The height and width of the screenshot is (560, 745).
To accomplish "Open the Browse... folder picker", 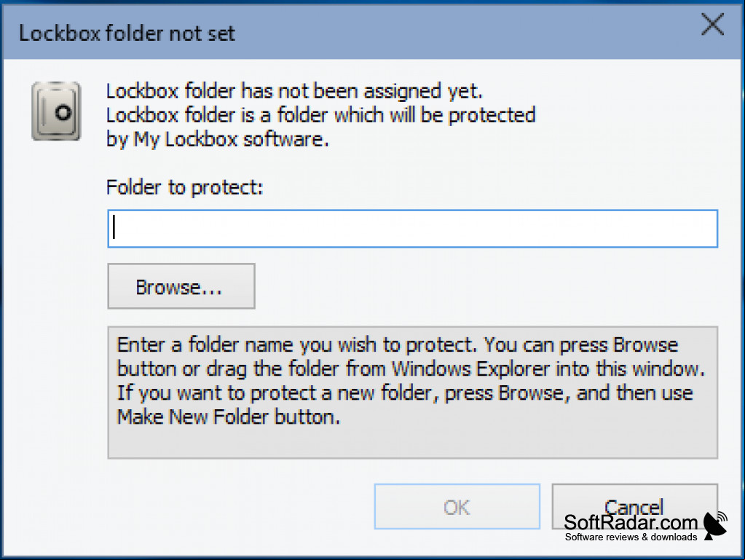I will (181, 286).
